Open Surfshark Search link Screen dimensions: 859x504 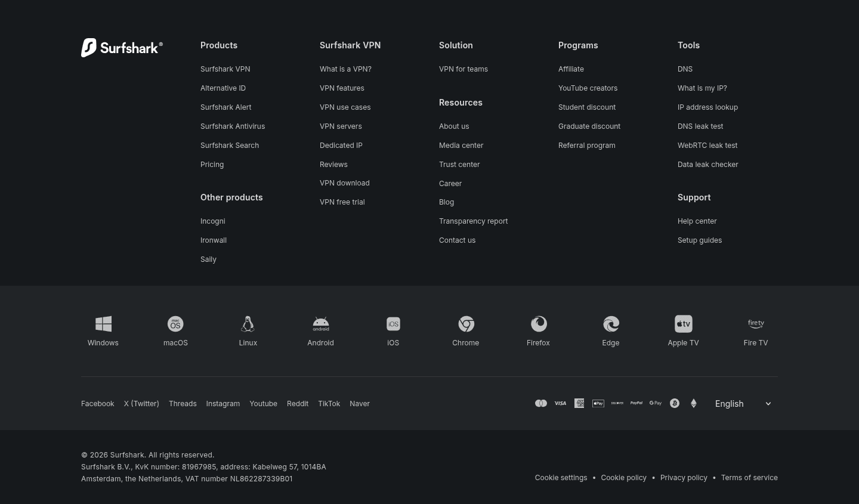(x=230, y=146)
